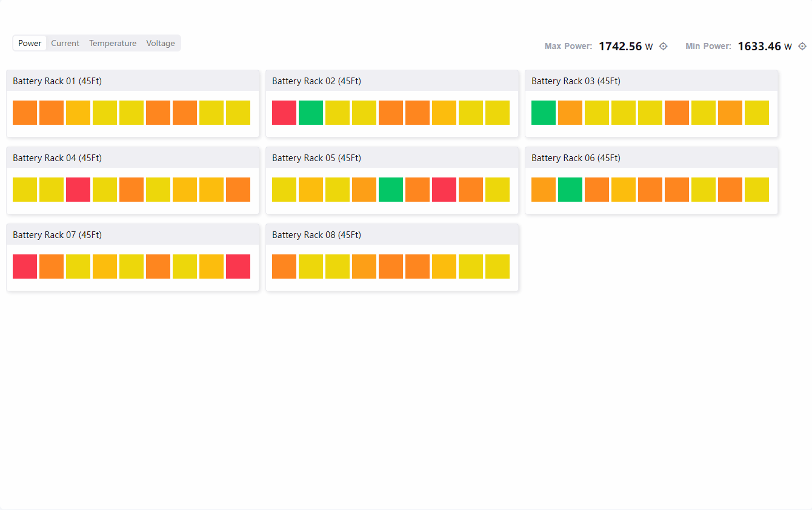This screenshot has width=812, height=510.
Task: Select the Voltage tab
Action: point(161,43)
